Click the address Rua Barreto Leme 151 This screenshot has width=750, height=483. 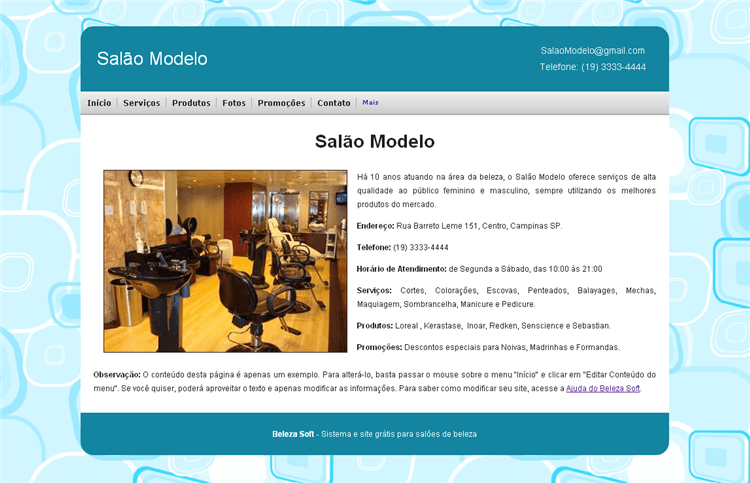437,226
